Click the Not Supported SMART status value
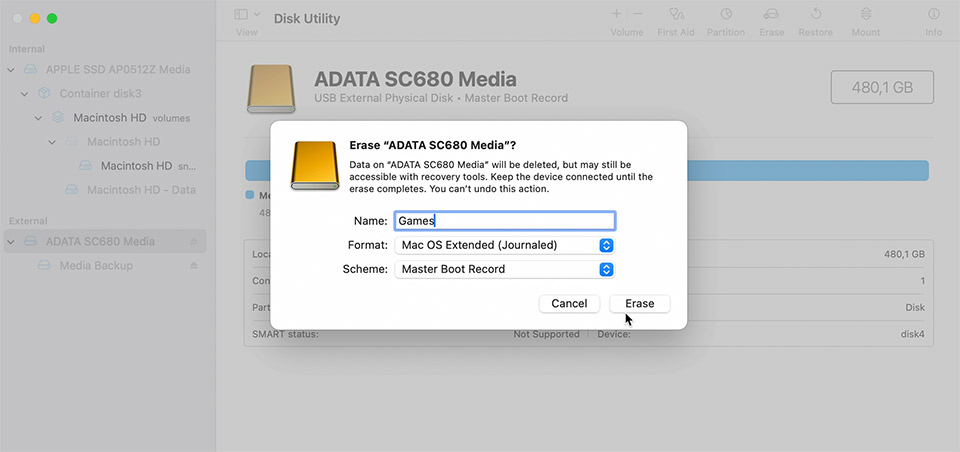 point(547,334)
